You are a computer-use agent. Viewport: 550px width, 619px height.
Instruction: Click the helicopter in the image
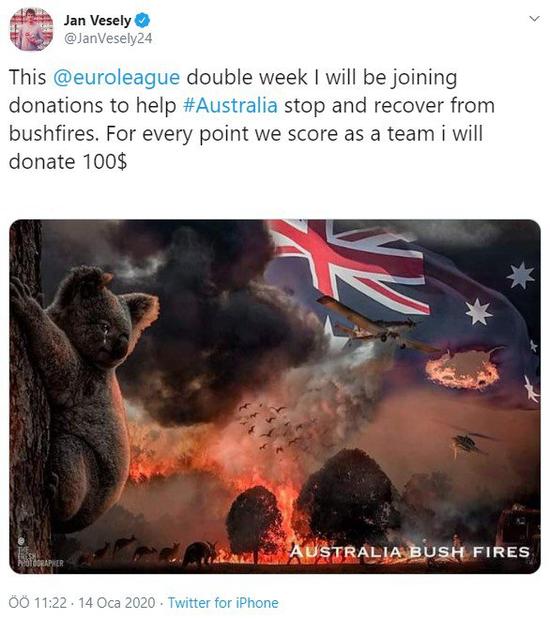pyautogui.click(x=469, y=443)
